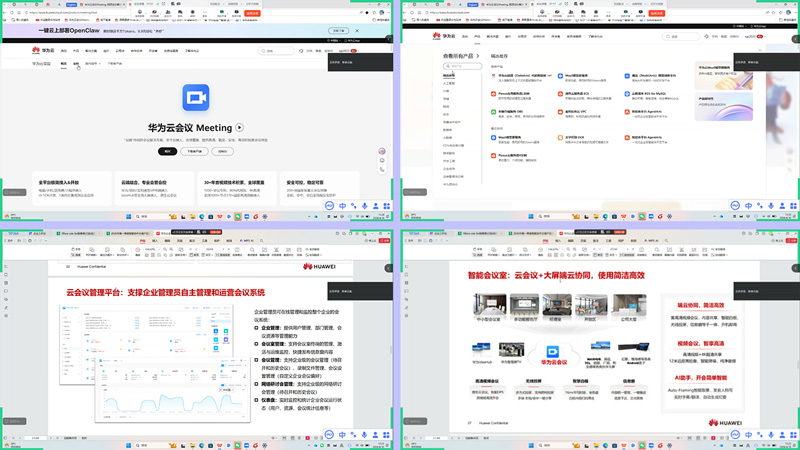The width and height of the screenshot is (800, 450).
Task: Collapse the dark side panel arrow beside the 云会议管理平台 slide
Action: (389, 268)
